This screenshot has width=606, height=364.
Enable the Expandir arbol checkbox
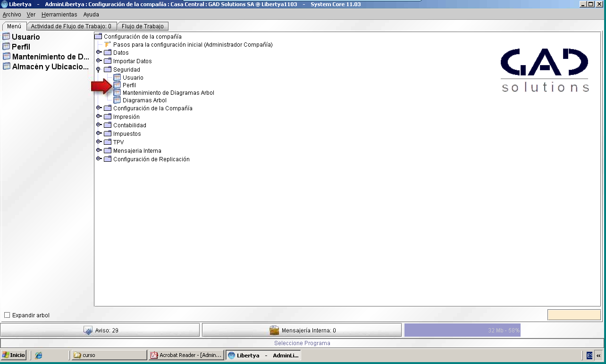pos(7,315)
